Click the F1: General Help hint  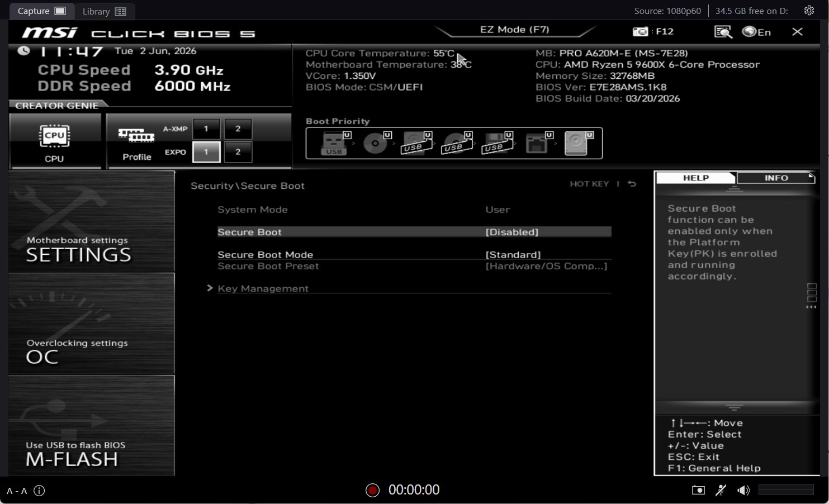click(x=714, y=468)
